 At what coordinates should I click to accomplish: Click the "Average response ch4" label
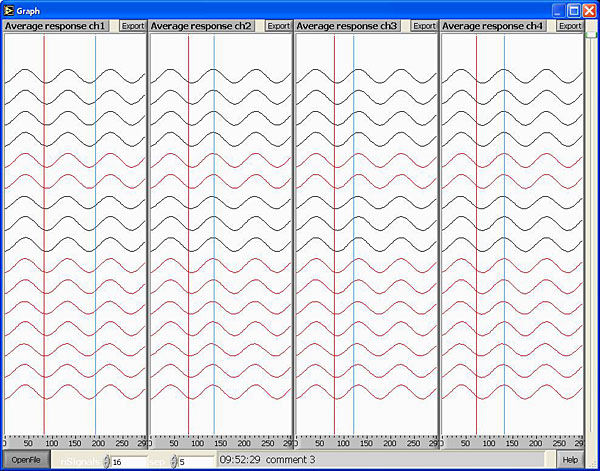tap(494, 26)
